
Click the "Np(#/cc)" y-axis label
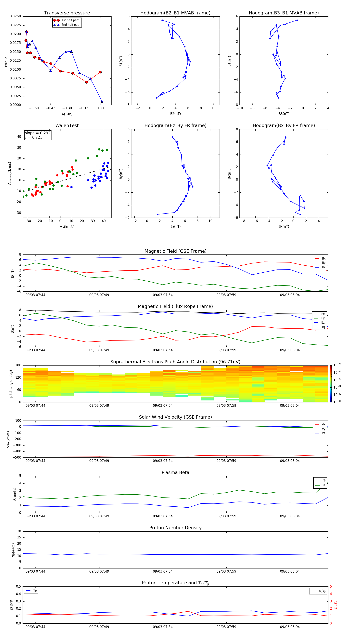point(13,550)
